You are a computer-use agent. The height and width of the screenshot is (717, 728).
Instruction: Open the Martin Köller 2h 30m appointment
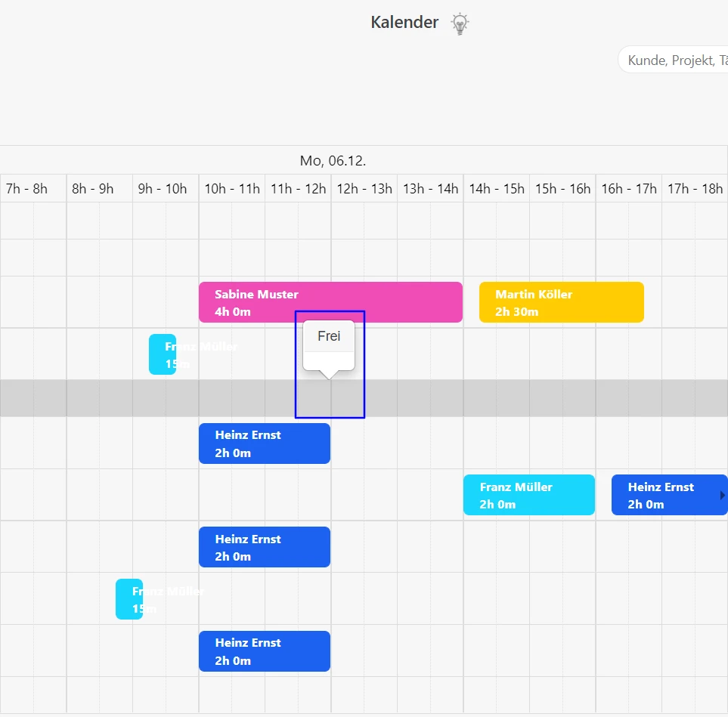pos(561,302)
